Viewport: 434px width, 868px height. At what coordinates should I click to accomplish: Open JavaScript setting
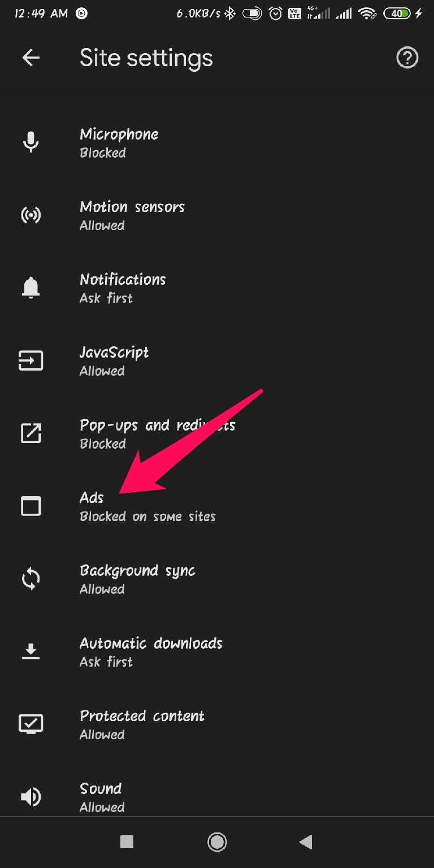coord(217,361)
